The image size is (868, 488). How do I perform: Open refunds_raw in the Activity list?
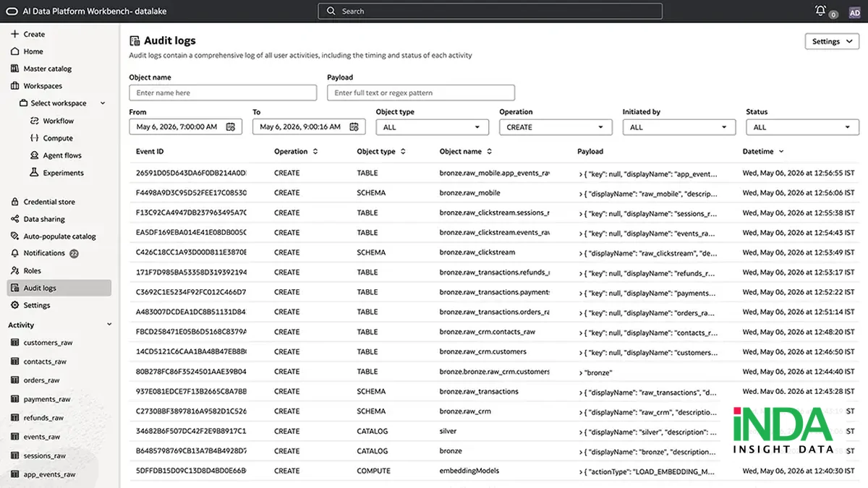[43, 418]
